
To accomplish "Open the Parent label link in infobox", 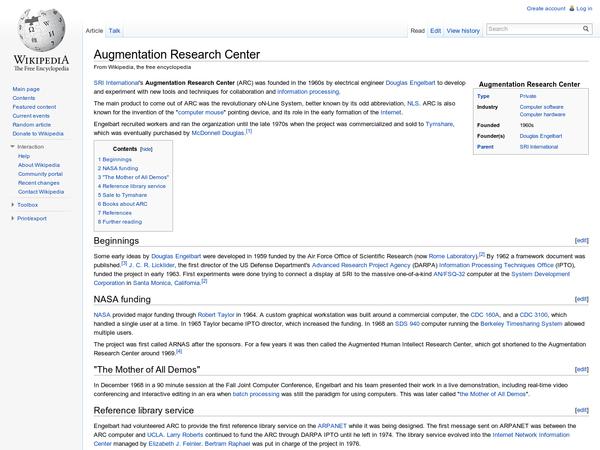I will coord(485,147).
